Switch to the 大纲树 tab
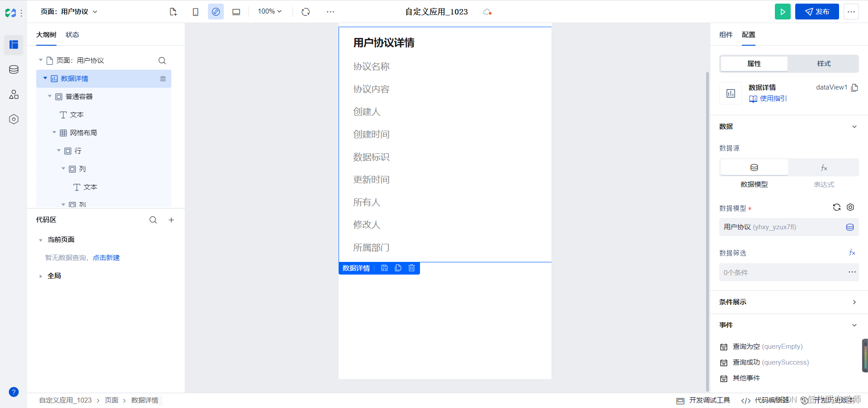Image resolution: width=868 pixels, height=408 pixels. click(46, 35)
